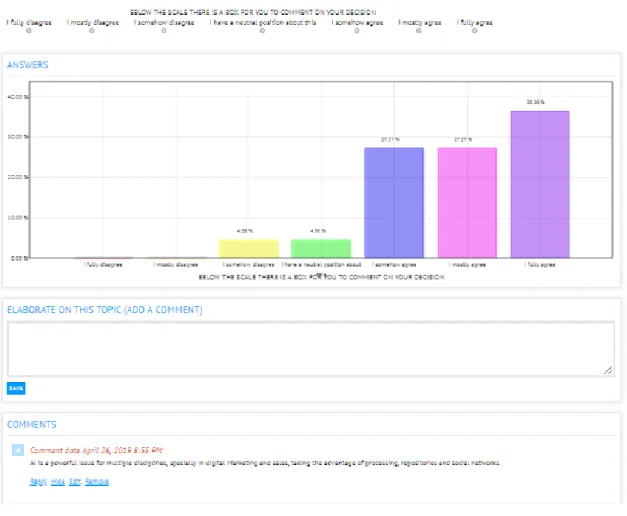Choose the 'I mostly agree' radio option

(x=419, y=30)
